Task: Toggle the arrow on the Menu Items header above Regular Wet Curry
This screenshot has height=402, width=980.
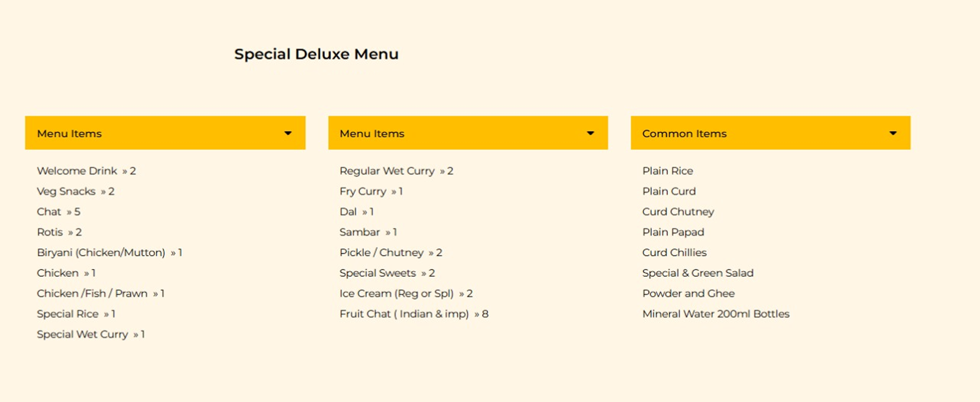Action: coord(590,133)
